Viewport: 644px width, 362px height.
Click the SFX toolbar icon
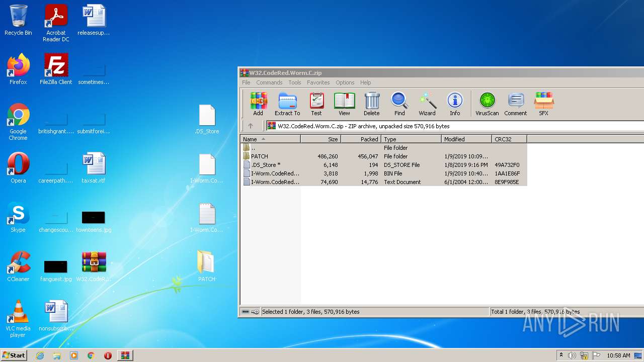pos(544,104)
